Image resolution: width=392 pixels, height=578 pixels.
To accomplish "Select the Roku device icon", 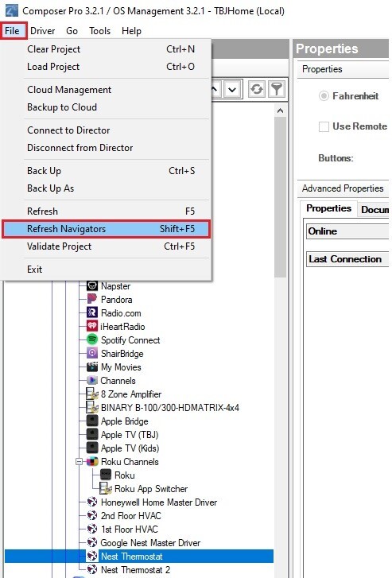I will point(106,475).
